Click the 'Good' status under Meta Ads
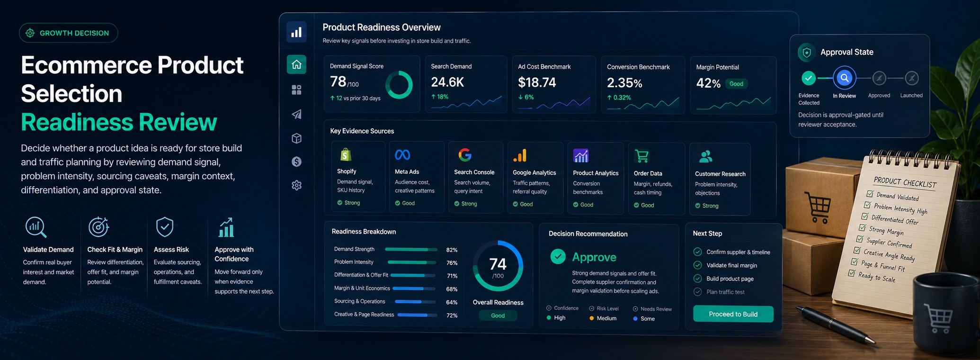The height and width of the screenshot is (360, 980). pyautogui.click(x=405, y=203)
